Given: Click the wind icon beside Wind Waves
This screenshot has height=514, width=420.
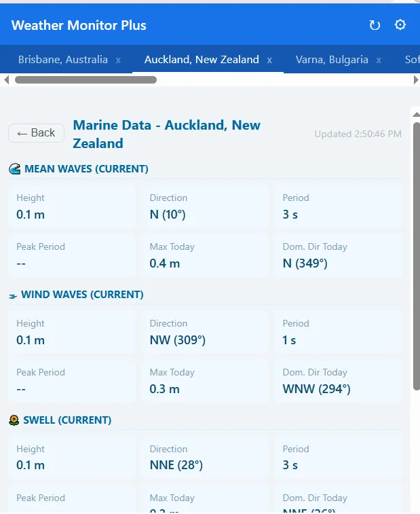Looking at the screenshot, I should point(13,296).
